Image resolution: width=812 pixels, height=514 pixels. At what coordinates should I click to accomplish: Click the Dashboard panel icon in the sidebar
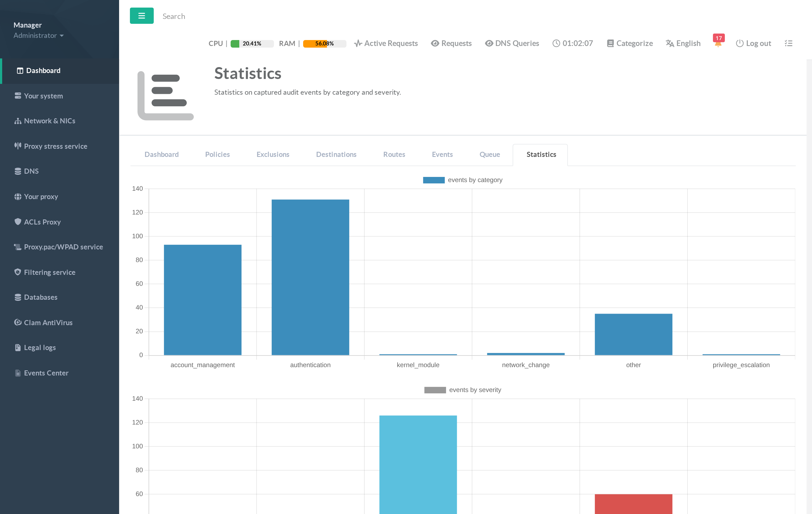20,71
